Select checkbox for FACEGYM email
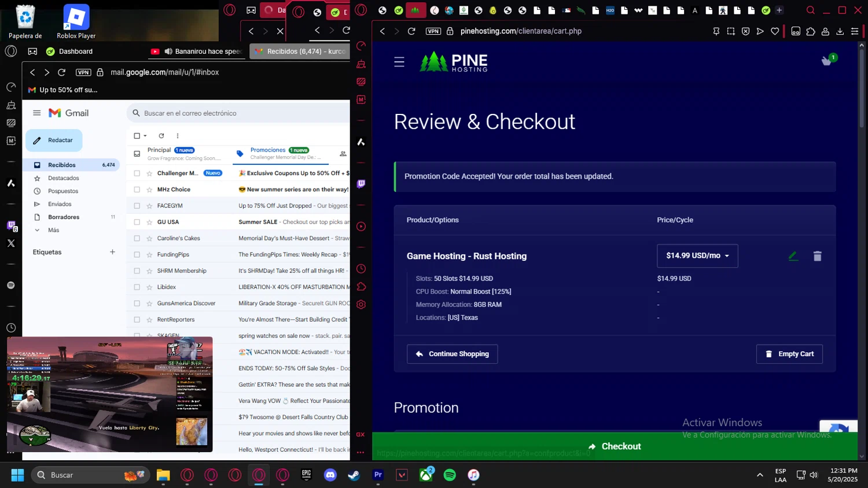Viewport: 868px width, 488px height. pyautogui.click(x=137, y=205)
